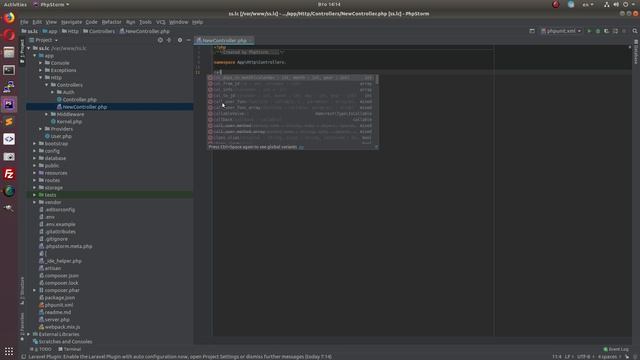Click the locate file target icon in Project panel
The width and height of the screenshot is (640, 360).
pyautogui.click(x=160, y=40)
